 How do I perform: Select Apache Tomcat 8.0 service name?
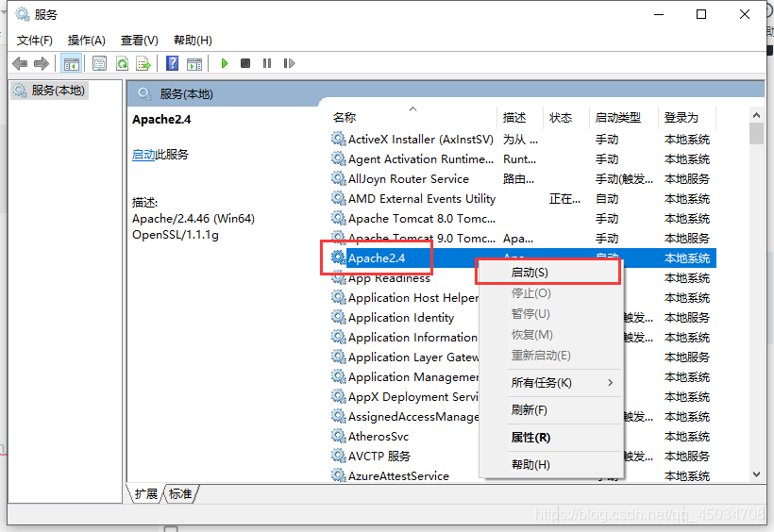(422, 218)
